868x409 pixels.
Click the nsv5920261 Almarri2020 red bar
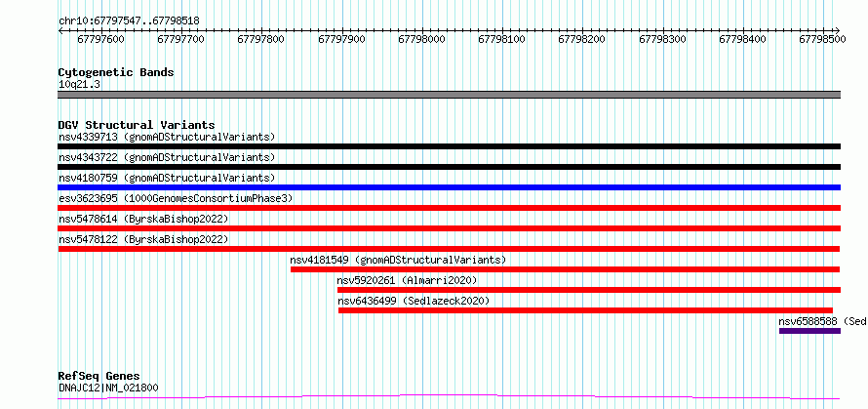point(589,290)
